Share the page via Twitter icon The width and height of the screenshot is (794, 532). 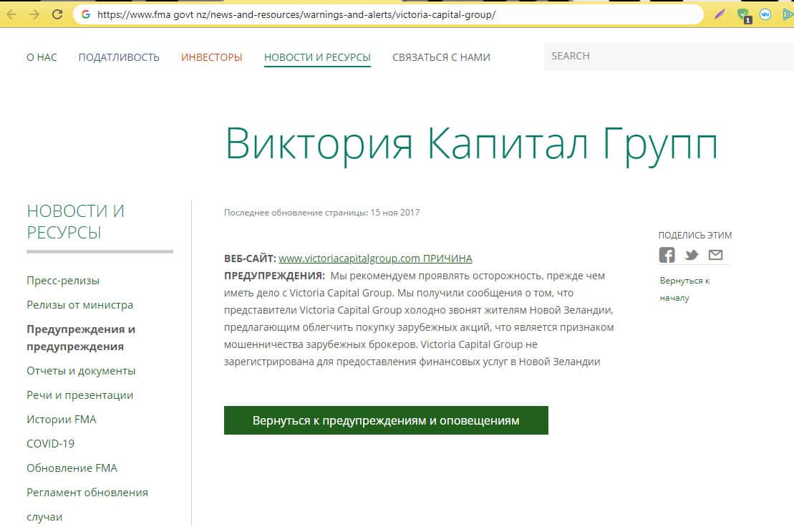click(x=691, y=255)
